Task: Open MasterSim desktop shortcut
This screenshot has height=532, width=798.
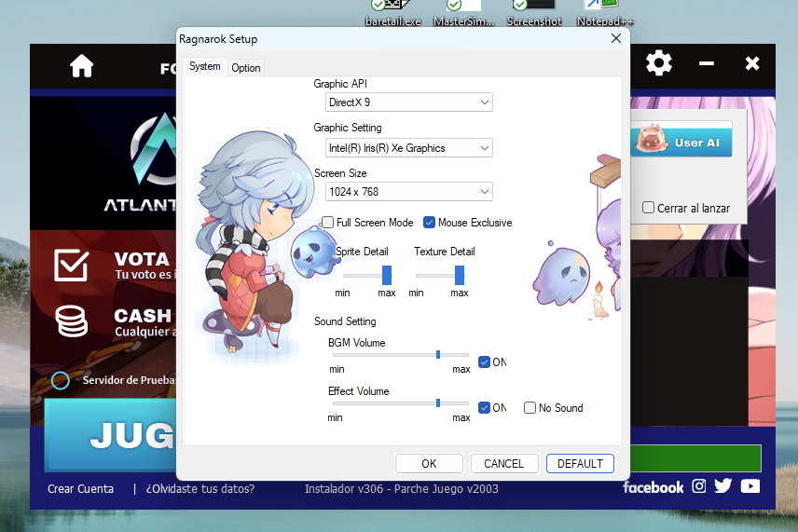Action: tap(463, 14)
